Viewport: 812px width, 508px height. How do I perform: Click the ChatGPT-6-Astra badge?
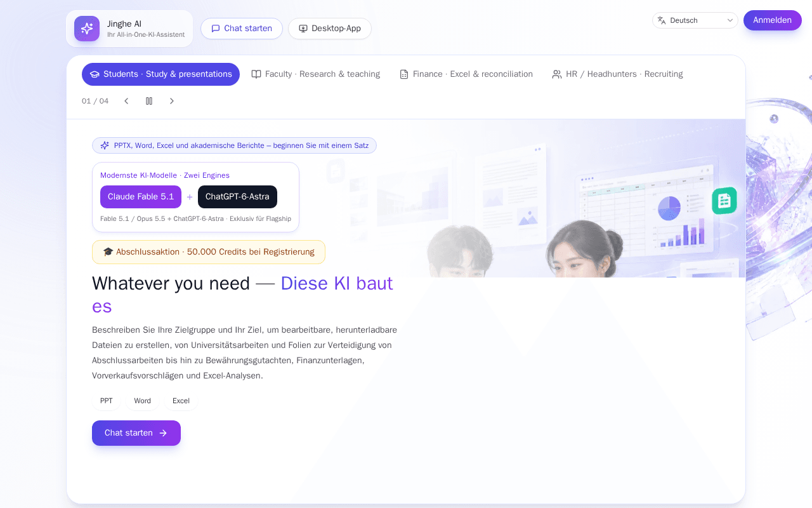[237, 197]
